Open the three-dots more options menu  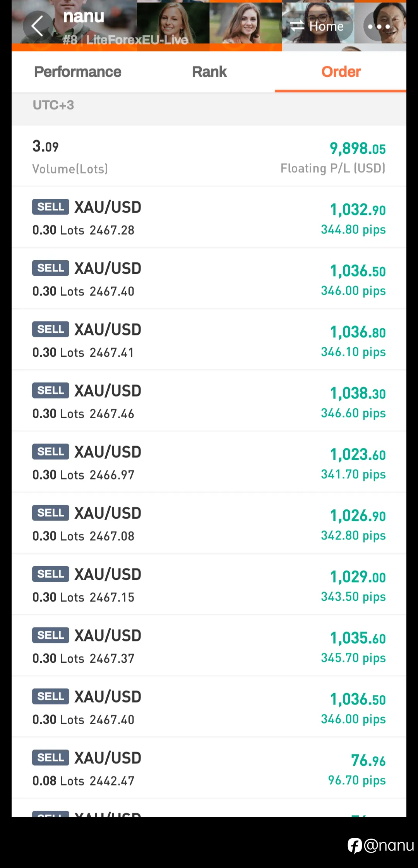(x=379, y=26)
